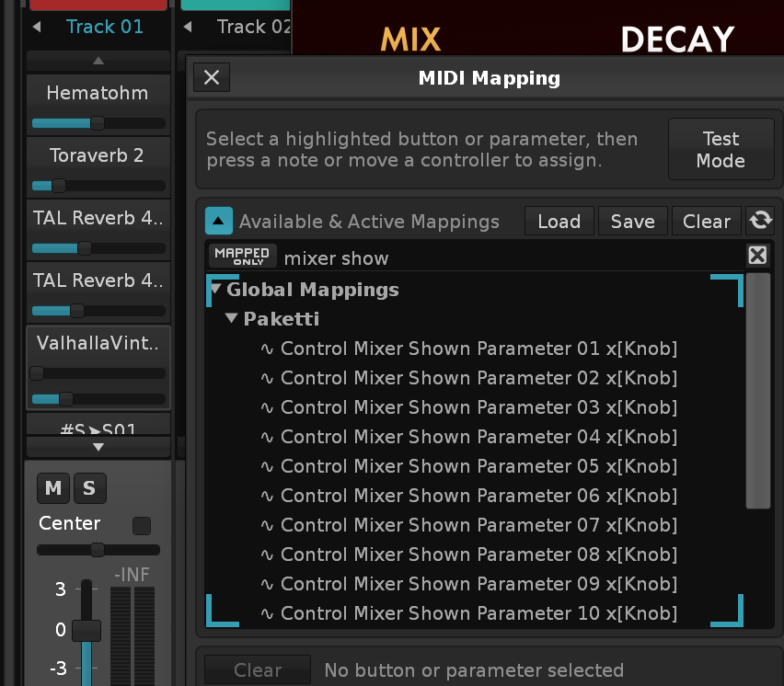Toggle the Mapped Only filter

point(242,257)
